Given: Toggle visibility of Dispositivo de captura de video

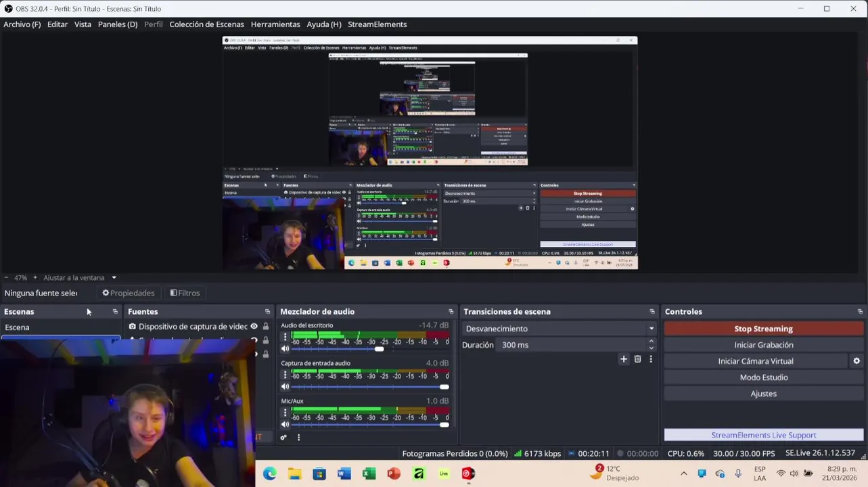Looking at the screenshot, I should (254, 327).
